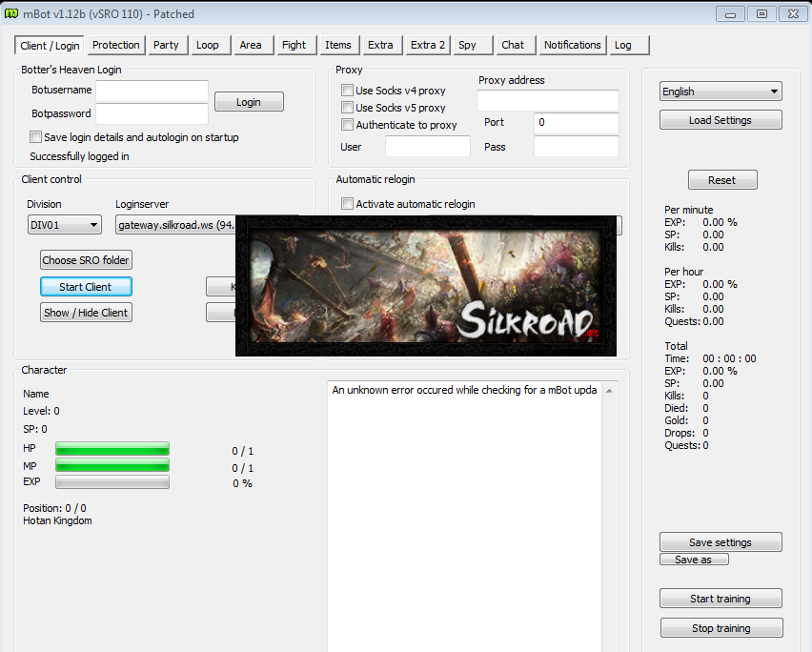Click the unknown error log message

click(464, 390)
